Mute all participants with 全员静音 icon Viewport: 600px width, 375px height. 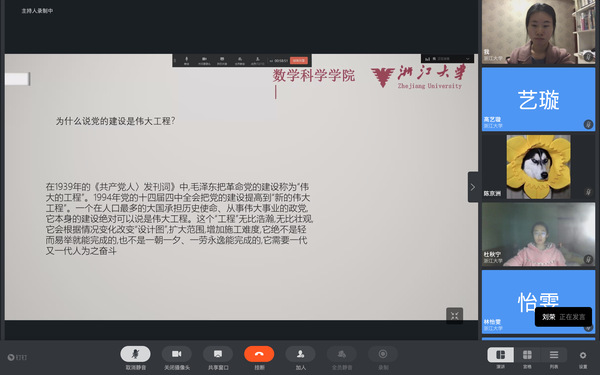[x=342, y=354]
